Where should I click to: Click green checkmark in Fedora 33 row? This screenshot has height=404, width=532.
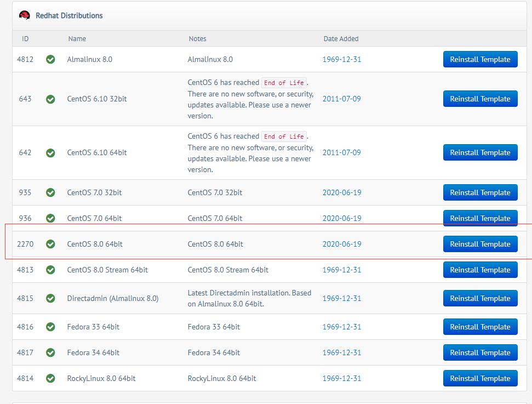pos(50,327)
